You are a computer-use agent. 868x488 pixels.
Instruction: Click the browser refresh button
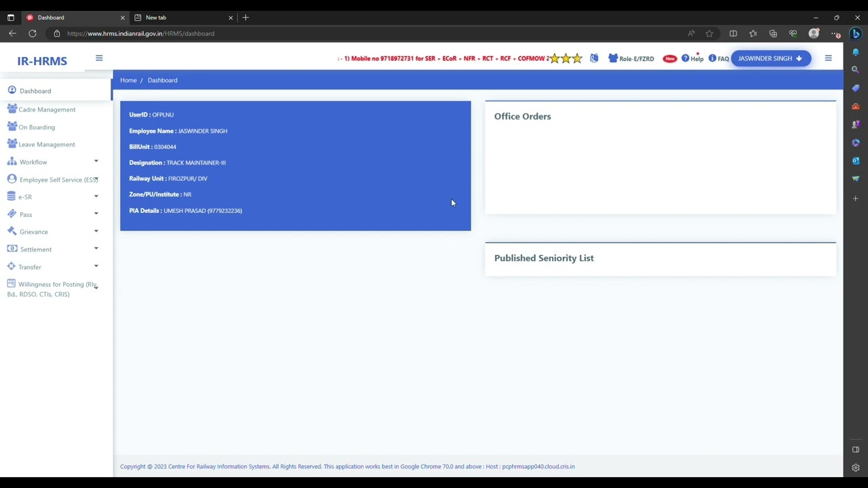32,33
